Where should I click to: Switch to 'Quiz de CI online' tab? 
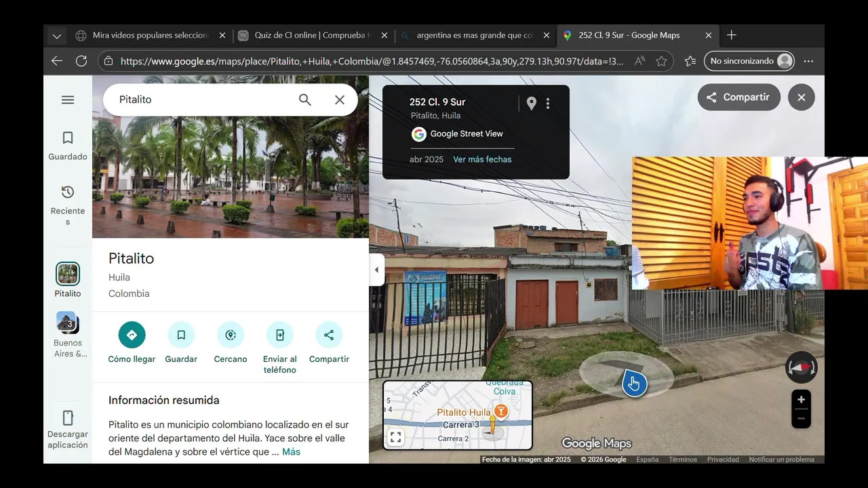coord(313,35)
